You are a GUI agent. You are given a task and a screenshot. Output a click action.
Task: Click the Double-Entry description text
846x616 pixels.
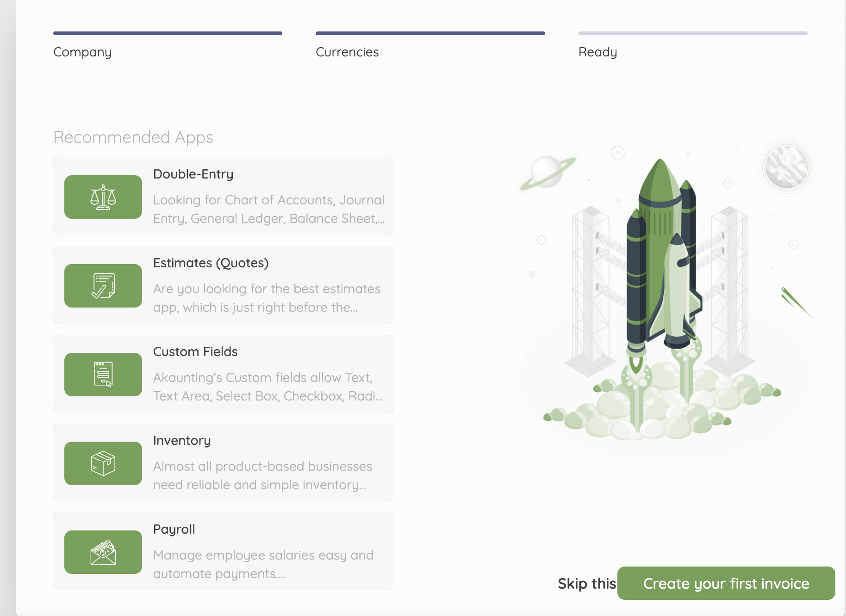(x=268, y=209)
